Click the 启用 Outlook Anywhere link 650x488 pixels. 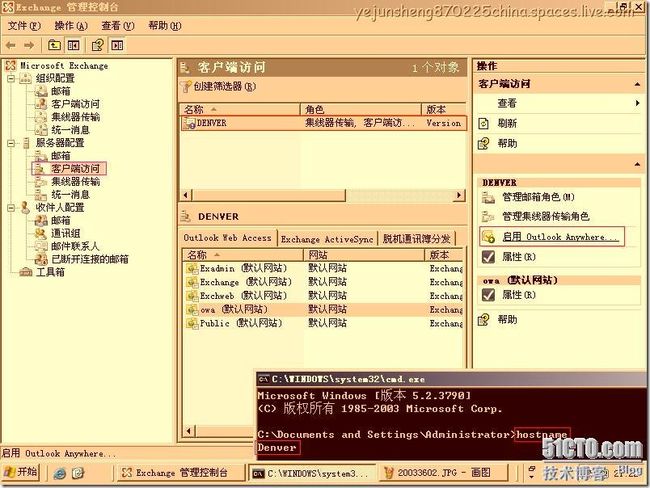coord(560,237)
